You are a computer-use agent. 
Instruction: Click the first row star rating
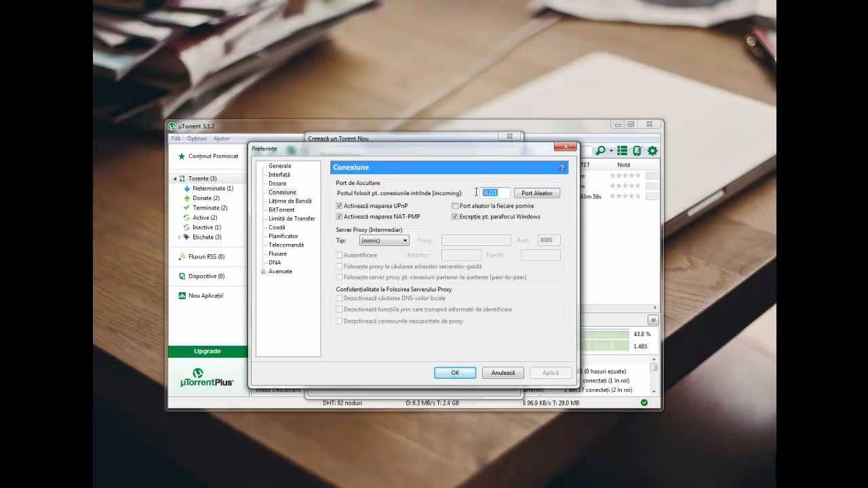(x=625, y=176)
